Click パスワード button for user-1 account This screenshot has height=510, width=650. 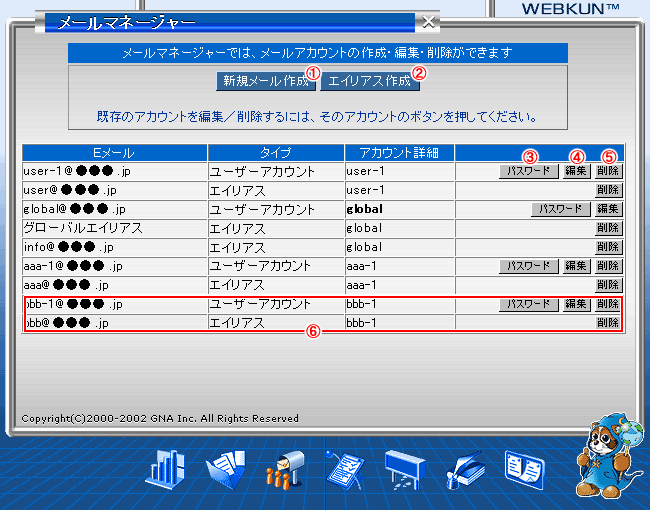(529, 171)
